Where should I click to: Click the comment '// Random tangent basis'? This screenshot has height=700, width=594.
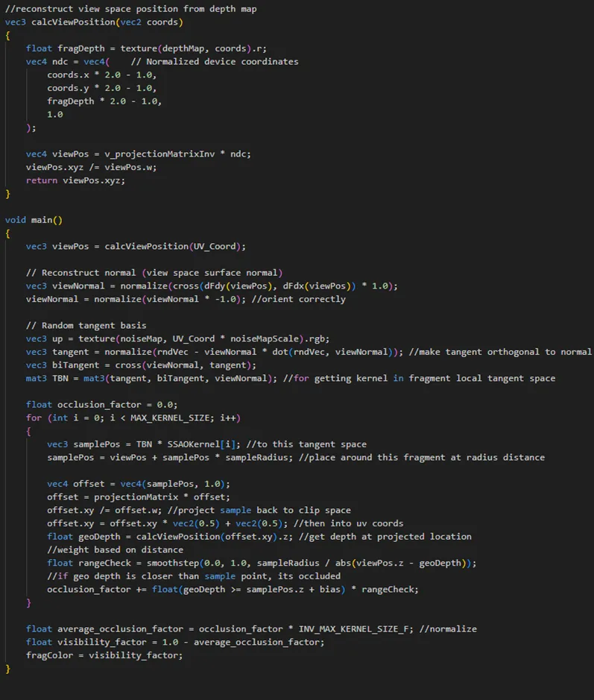coord(86,326)
